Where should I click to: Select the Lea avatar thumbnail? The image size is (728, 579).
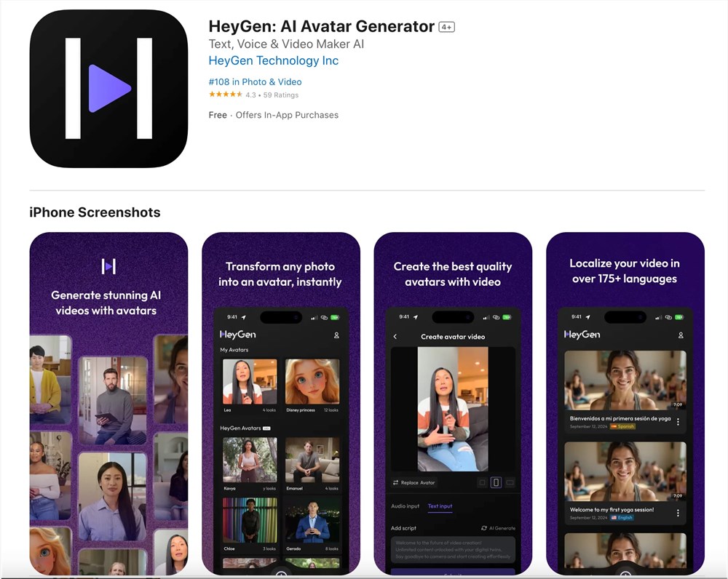pyautogui.click(x=250, y=381)
